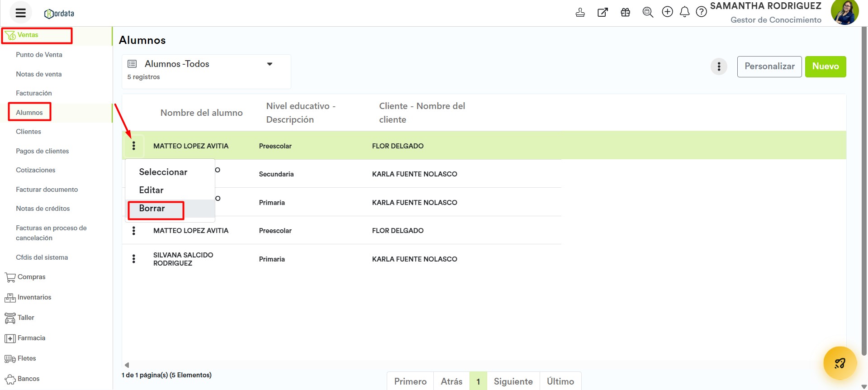Open Punto de Venta in the sidebar

pyautogui.click(x=39, y=55)
